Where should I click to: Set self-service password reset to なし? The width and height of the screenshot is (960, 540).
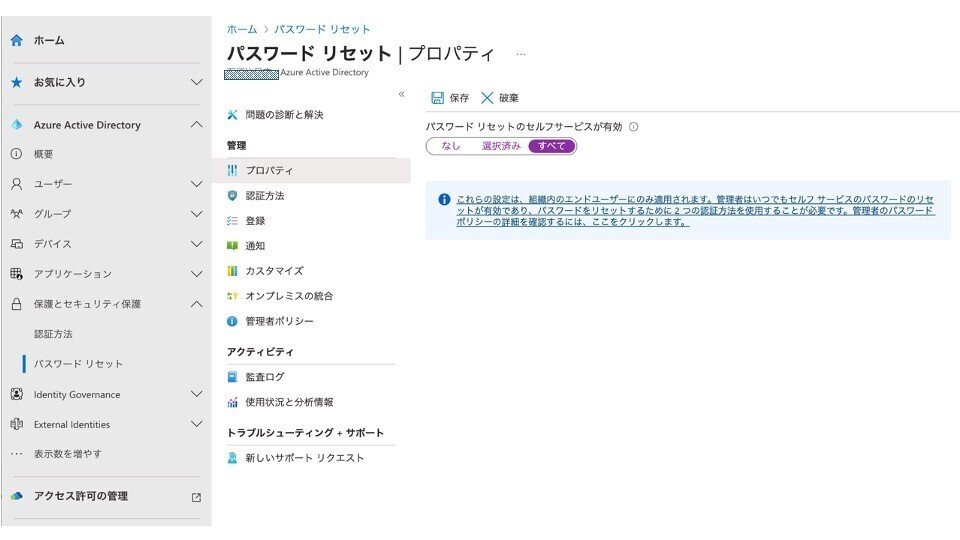[451, 146]
